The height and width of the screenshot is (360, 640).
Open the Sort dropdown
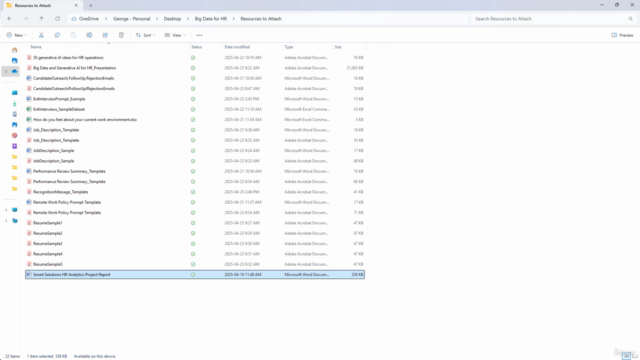(145, 35)
